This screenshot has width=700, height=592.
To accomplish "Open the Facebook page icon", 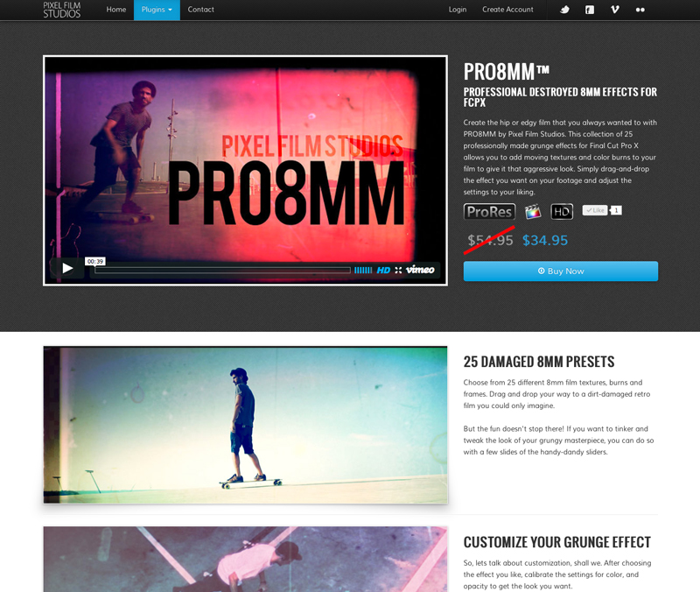I will (x=590, y=10).
